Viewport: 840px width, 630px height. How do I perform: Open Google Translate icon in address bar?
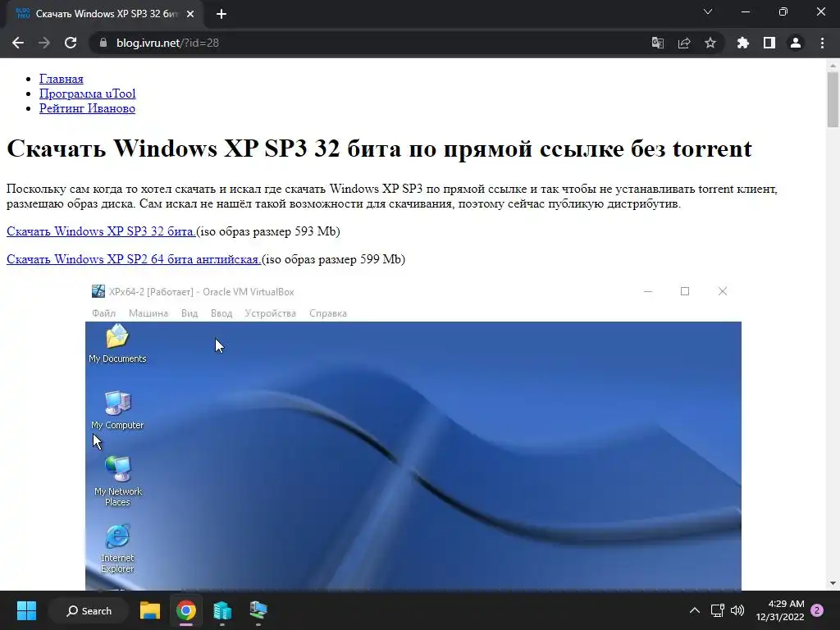[657, 43]
